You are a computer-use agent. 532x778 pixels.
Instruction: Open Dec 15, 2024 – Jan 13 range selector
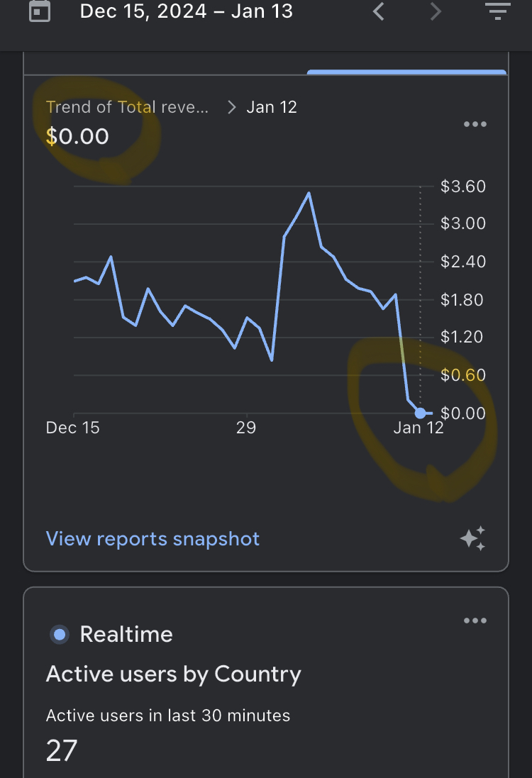[x=186, y=11]
